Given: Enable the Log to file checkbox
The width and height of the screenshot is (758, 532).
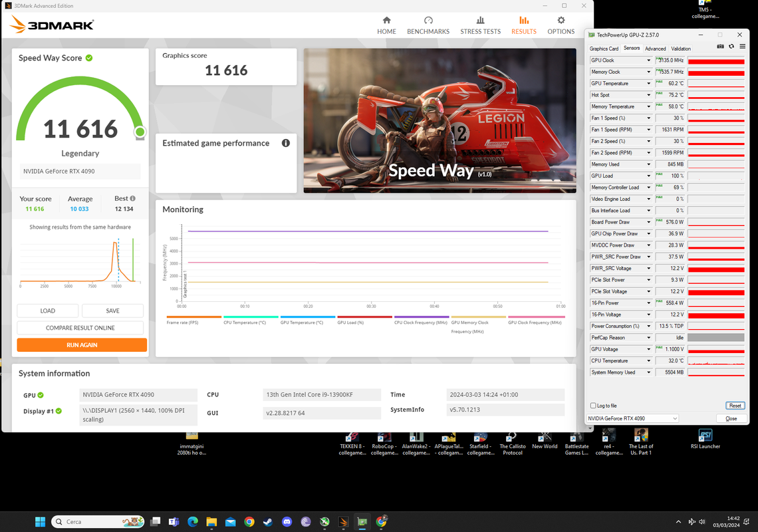Looking at the screenshot, I should [x=593, y=406].
